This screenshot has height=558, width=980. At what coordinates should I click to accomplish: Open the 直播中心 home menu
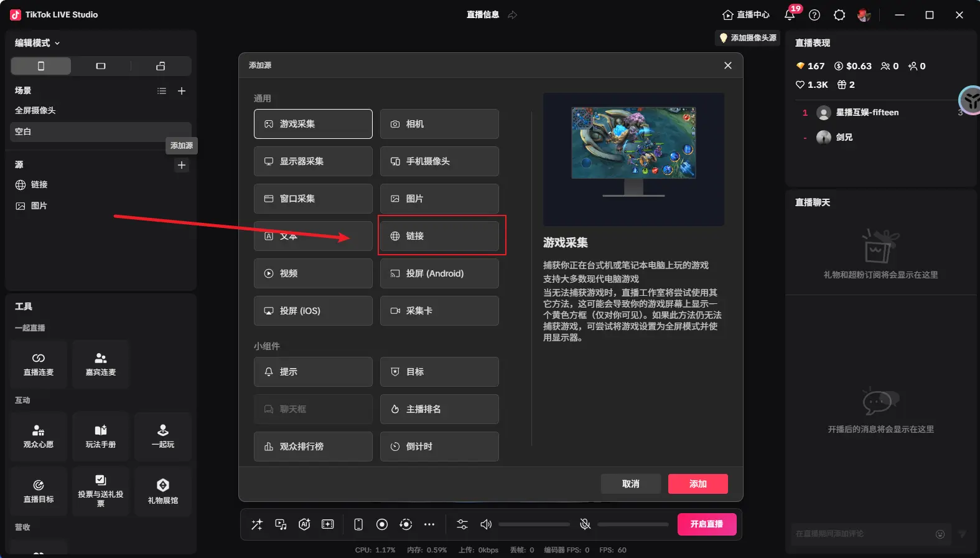click(745, 15)
